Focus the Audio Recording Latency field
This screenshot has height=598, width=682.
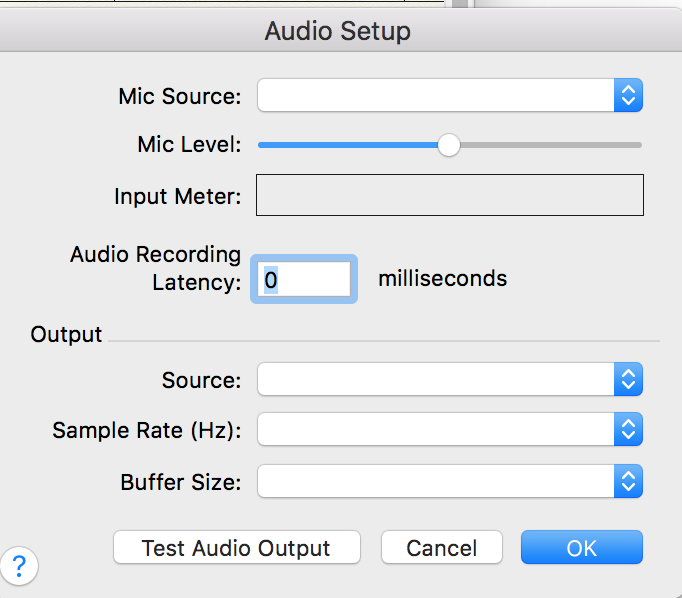[304, 279]
